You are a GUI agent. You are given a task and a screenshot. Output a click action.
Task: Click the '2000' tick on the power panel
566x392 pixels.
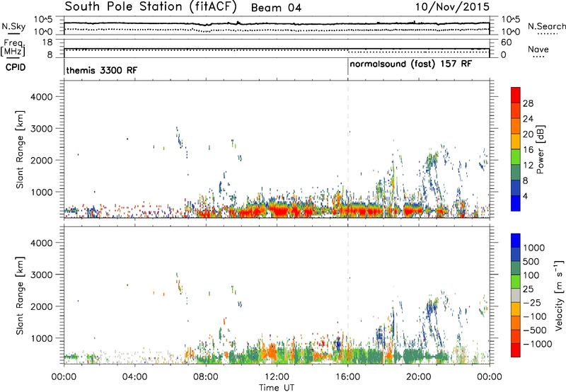41,160
